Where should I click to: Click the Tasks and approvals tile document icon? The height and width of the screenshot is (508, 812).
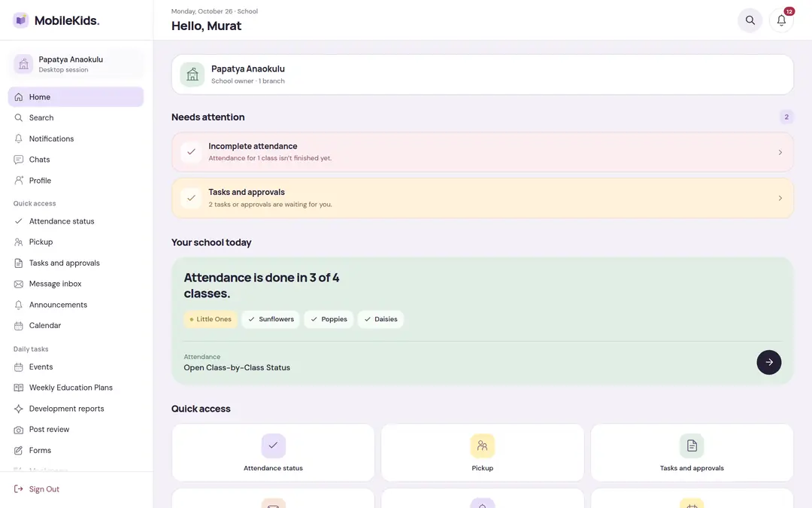click(692, 446)
